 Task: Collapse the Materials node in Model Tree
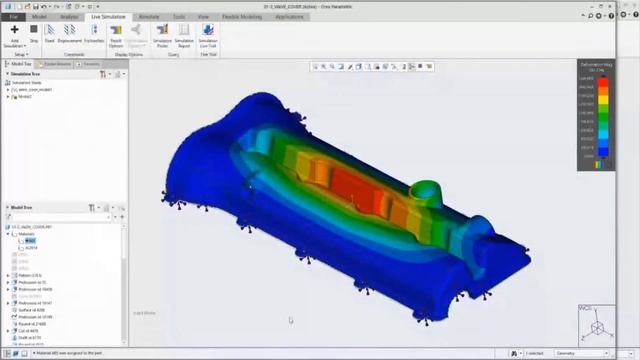click(8, 234)
